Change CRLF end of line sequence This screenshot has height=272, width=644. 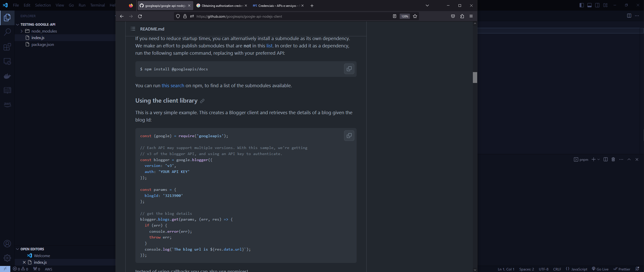(x=557, y=269)
